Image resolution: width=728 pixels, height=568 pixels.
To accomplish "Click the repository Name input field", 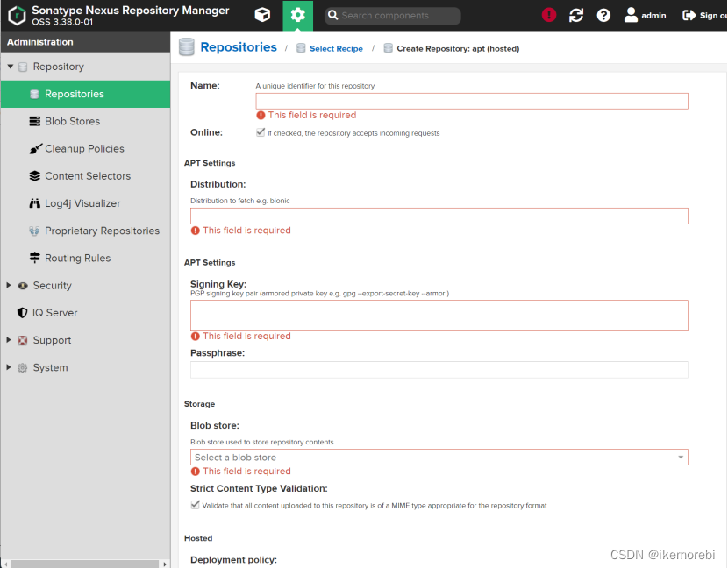I will (472, 101).
